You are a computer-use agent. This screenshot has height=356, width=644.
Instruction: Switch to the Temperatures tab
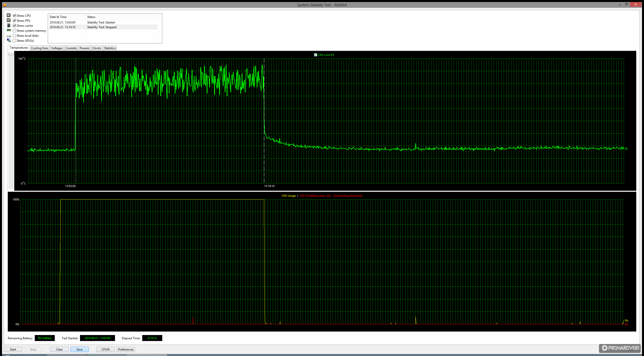click(19, 48)
